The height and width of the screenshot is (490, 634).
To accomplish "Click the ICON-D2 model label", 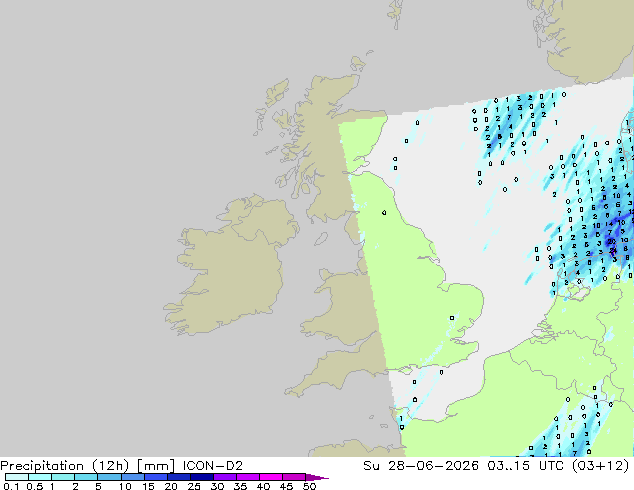I will pos(213,466).
